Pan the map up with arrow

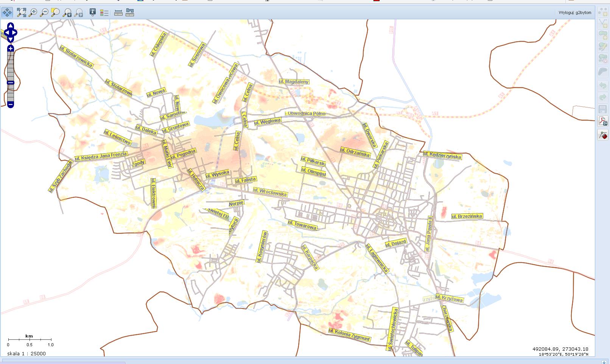[11, 25]
